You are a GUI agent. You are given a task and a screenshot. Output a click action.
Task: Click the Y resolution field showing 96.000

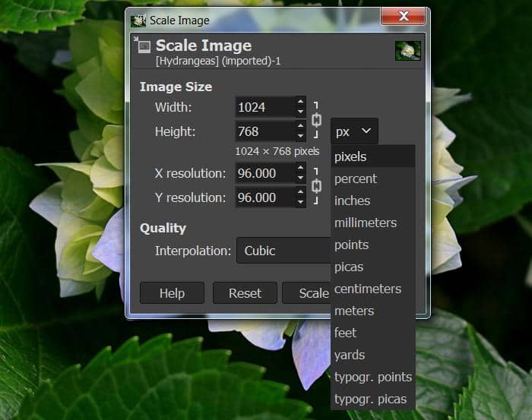tap(265, 197)
